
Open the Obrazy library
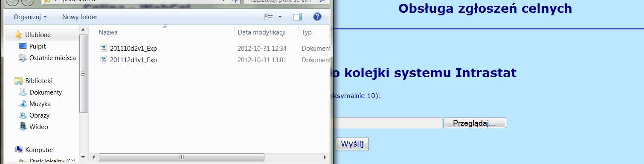40,115
